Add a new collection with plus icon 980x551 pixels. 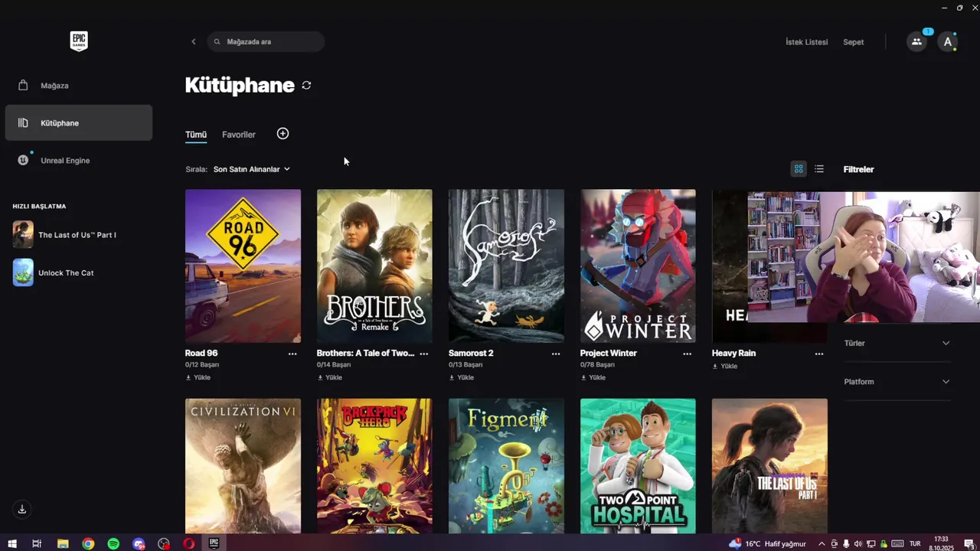pos(283,134)
